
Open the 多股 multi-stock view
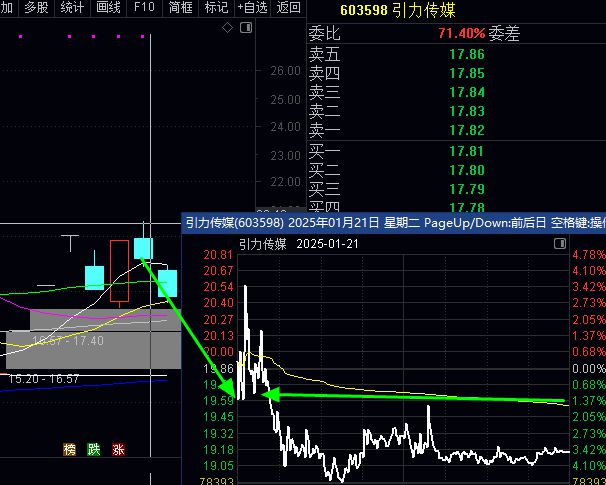click(x=36, y=7)
